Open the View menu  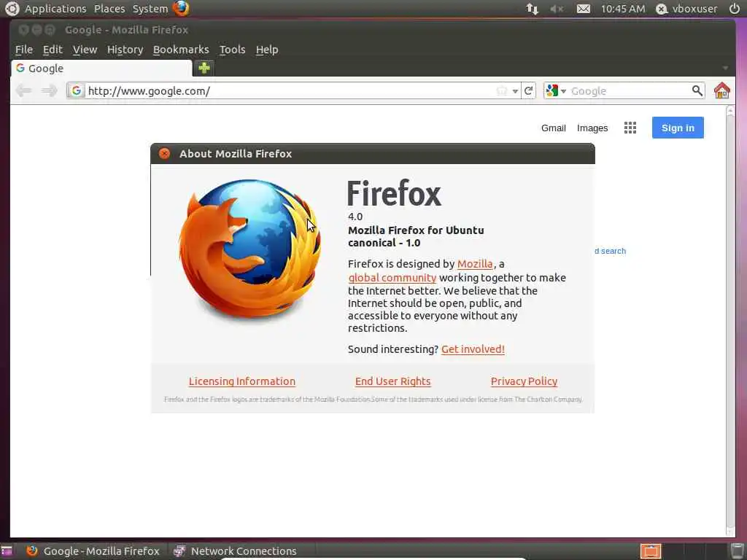(x=85, y=50)
